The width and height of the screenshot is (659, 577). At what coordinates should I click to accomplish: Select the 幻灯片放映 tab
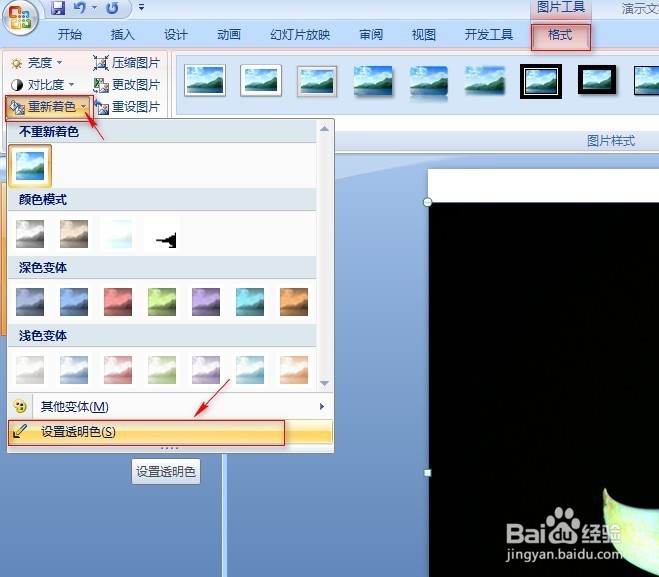pyautogui.click(x=300, y=34)
